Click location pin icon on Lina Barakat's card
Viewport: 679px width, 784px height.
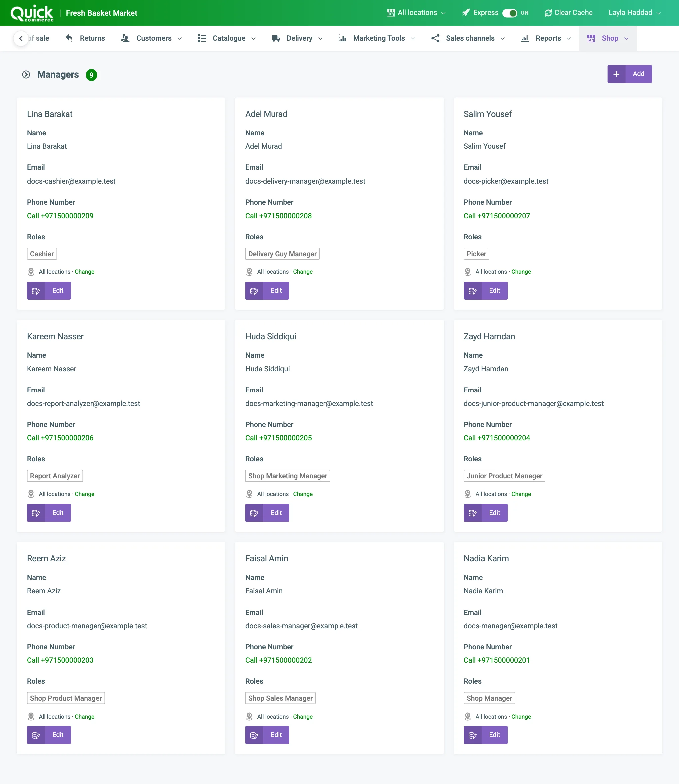coord(31,272)
